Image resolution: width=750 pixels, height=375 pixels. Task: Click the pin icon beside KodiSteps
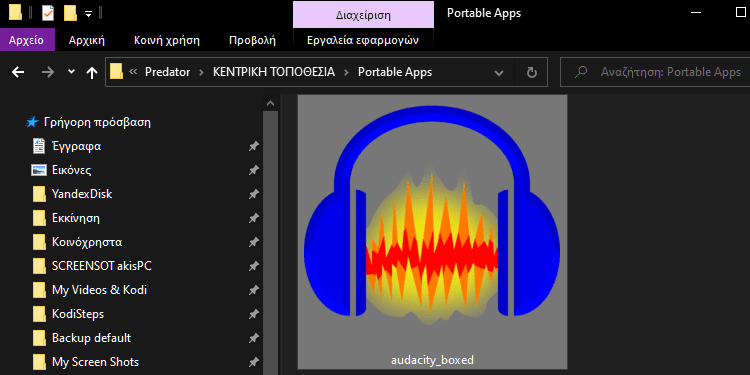point(254,314)
